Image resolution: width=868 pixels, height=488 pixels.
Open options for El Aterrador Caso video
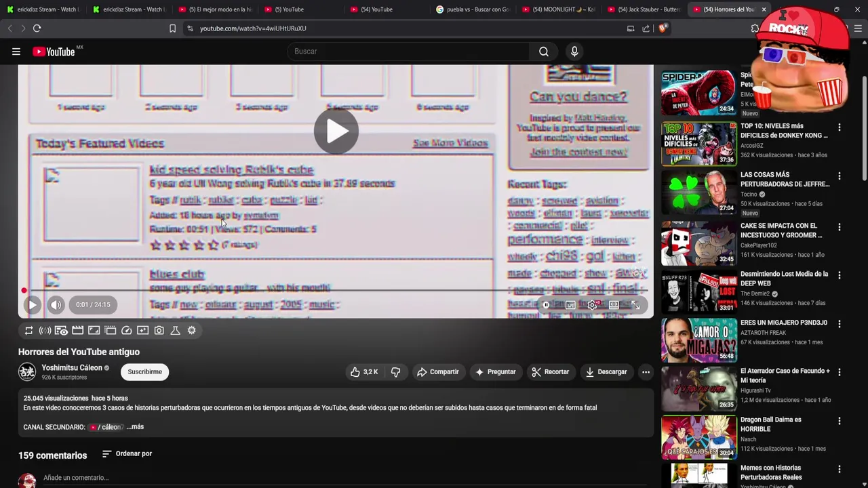(839, 372)
